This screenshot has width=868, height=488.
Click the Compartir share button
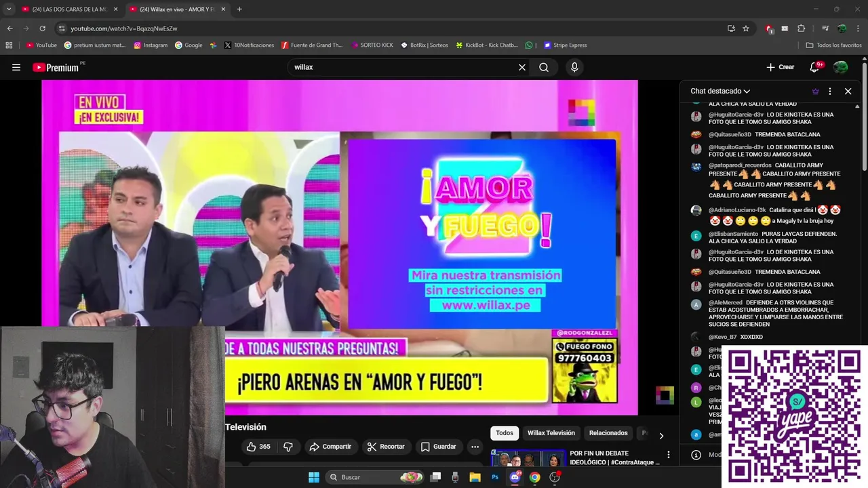pyautogui.click(x=330, y=447)
